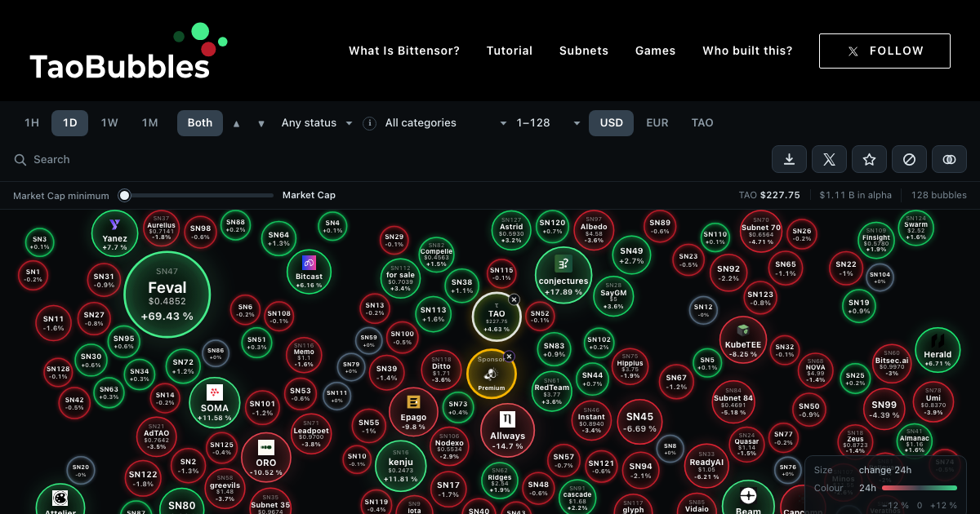Open the kenju SN16 bubble
This screenshot has height=514, width=980.
coord(401,467)
